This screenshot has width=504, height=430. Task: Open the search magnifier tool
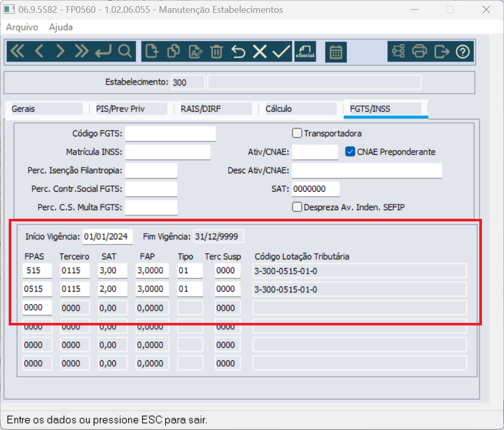125,51
